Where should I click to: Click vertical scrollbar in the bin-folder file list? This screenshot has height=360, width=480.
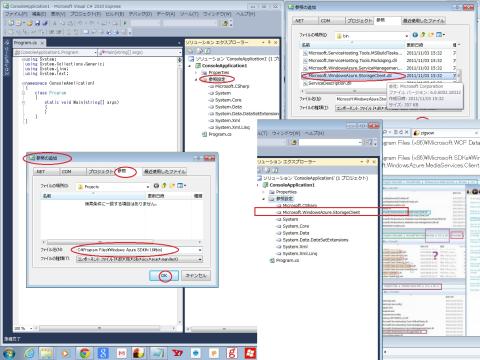click(x=459, y=75)
